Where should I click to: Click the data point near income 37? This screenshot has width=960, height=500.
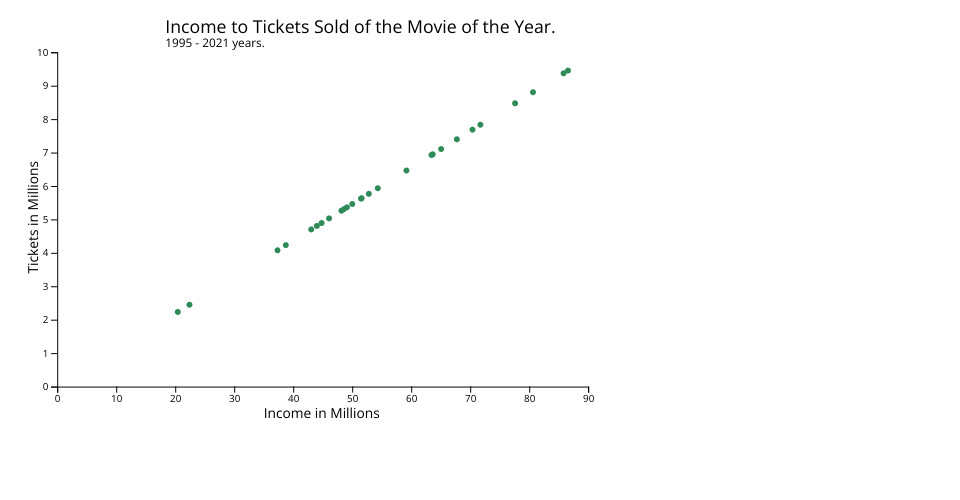277,250
